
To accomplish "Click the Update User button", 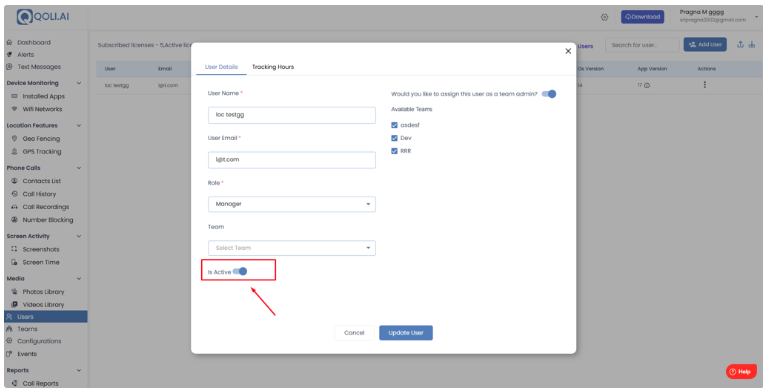I will pyautogui.click(x=406, y=333).
